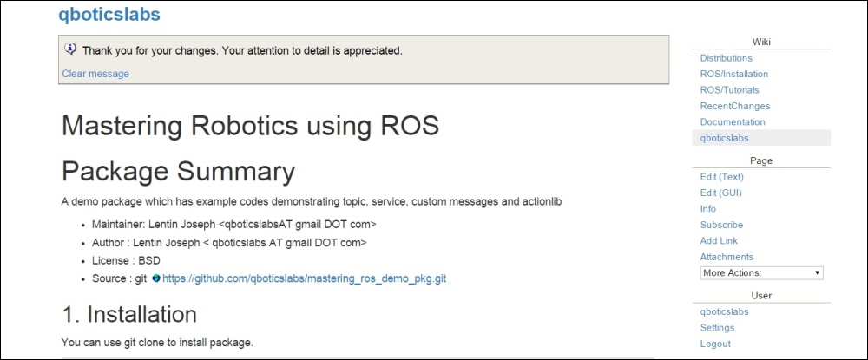
Task: Click the More Actions dropdown arrow
Action: [x=817, y=273]
